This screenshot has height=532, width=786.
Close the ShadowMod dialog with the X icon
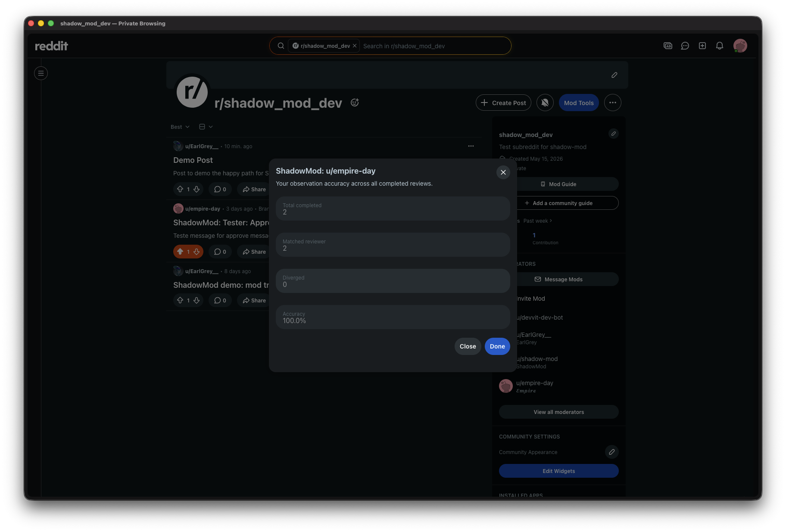(503, 172)
